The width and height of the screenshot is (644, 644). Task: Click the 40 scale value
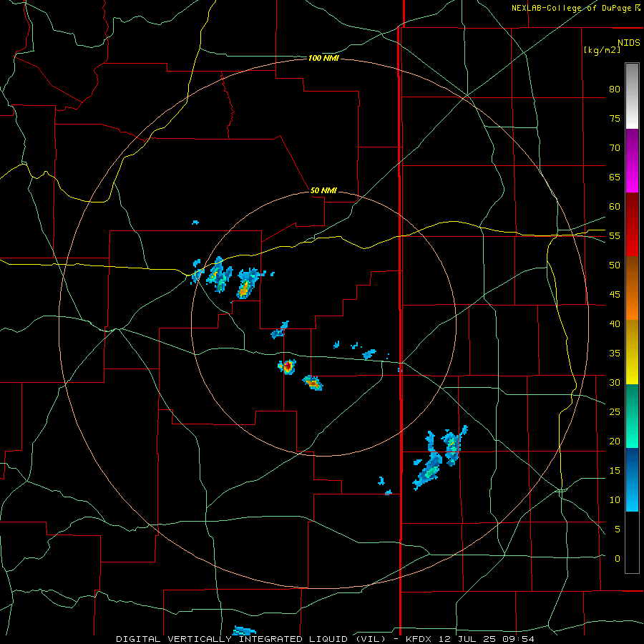click(x=615, y=323)
